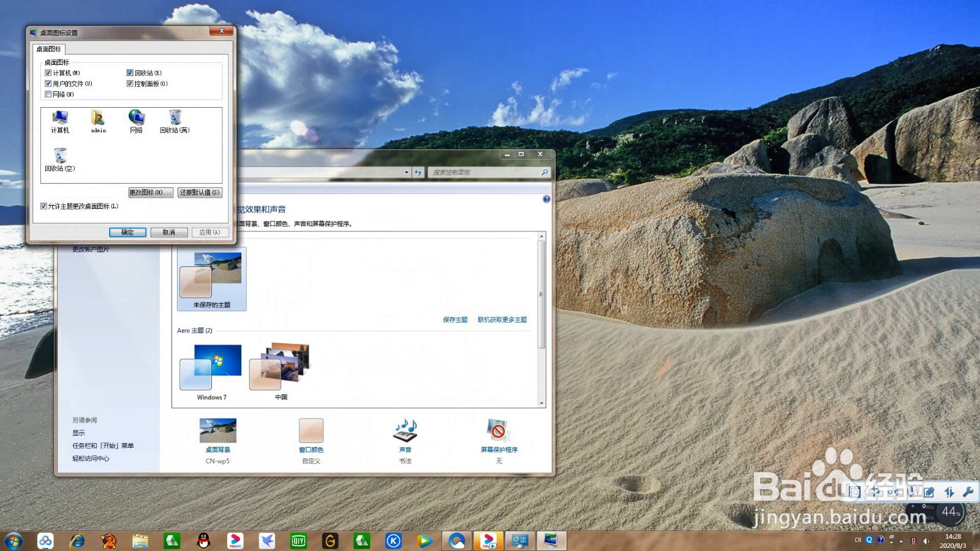Uncheck the 回收站(R) checkbox
Screen dimensions: 980x551
[130, 73]
